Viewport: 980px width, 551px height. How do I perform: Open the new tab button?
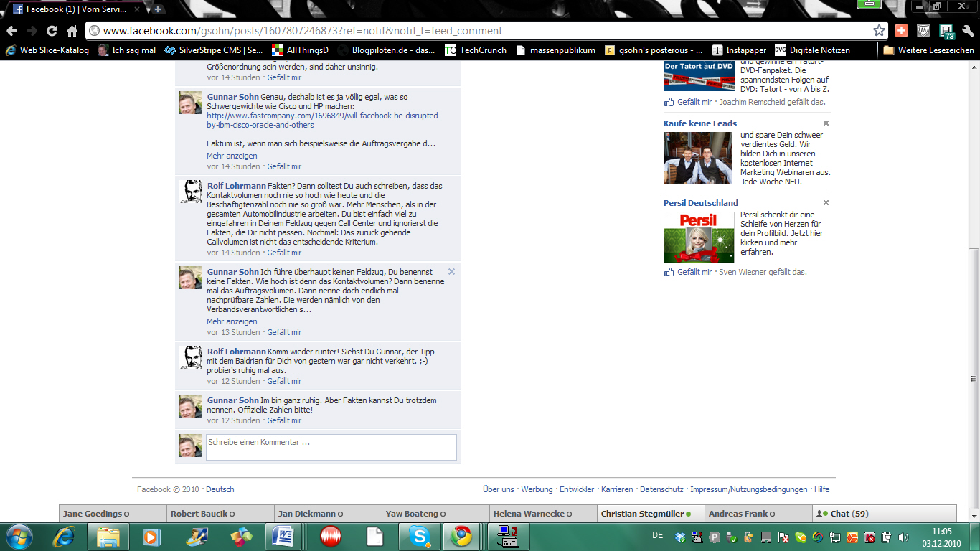pos(158,9)
